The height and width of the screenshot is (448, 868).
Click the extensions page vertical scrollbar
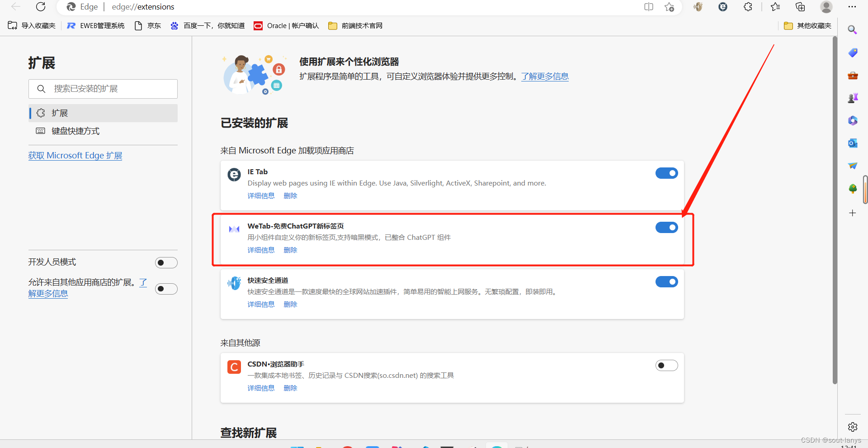click(835, 210)
